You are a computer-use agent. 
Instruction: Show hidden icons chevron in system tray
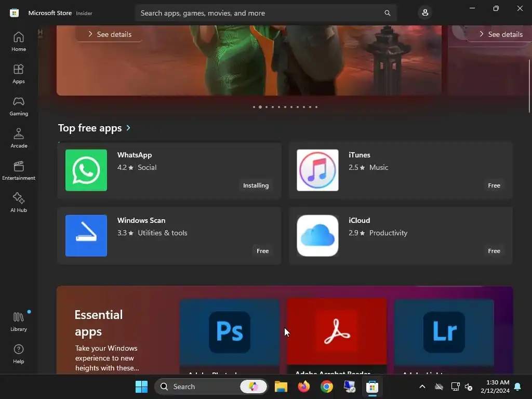[x=422, y=387]
